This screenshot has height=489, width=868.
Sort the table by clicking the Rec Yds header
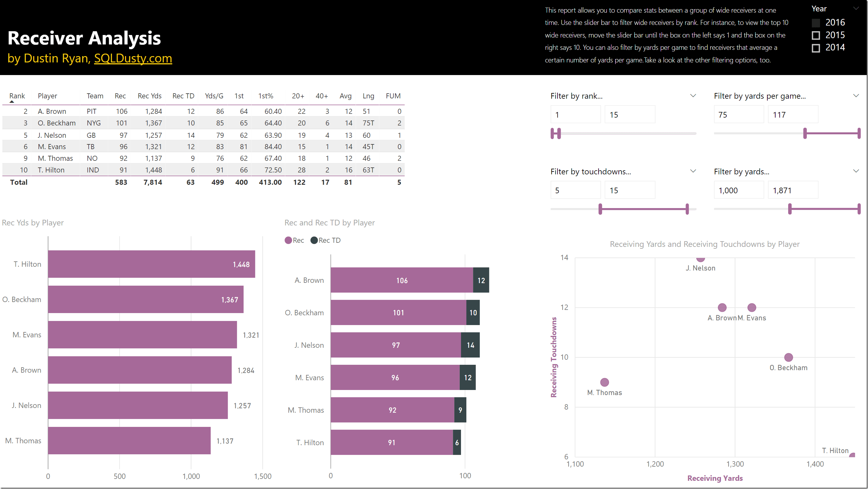coord(149,96)
